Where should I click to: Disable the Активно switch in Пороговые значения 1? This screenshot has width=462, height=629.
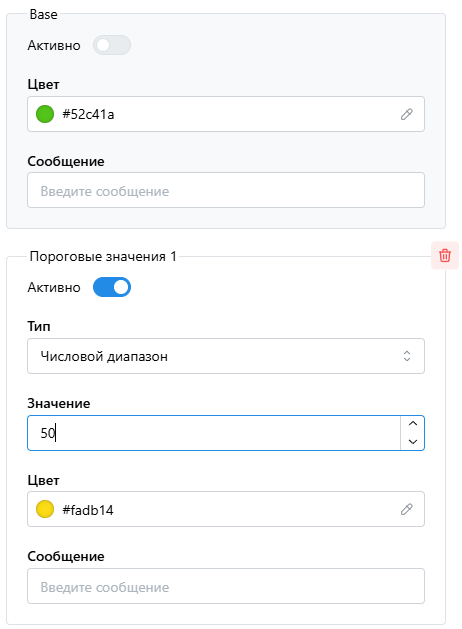point(112,287)
